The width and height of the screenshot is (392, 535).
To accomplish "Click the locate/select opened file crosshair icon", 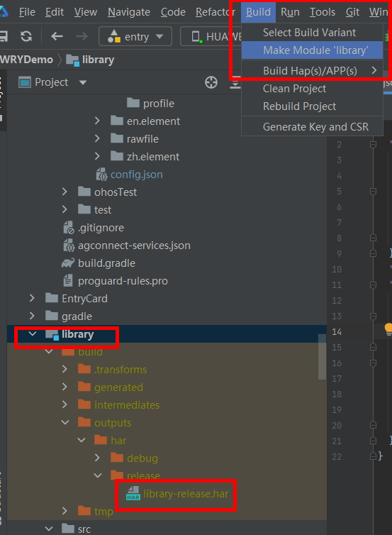I will point(211,82).
